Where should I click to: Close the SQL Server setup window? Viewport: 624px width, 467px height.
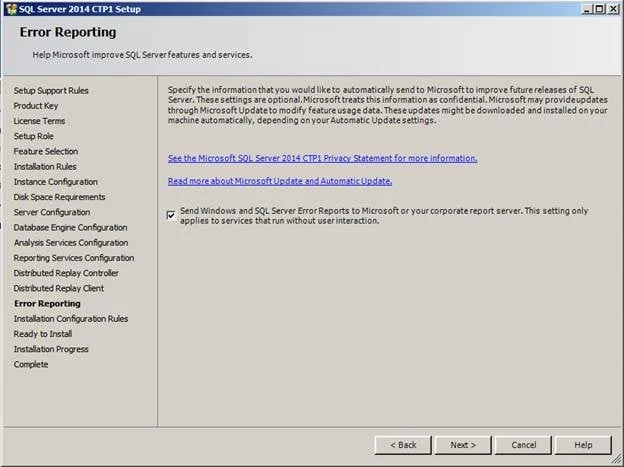point(613,9)
